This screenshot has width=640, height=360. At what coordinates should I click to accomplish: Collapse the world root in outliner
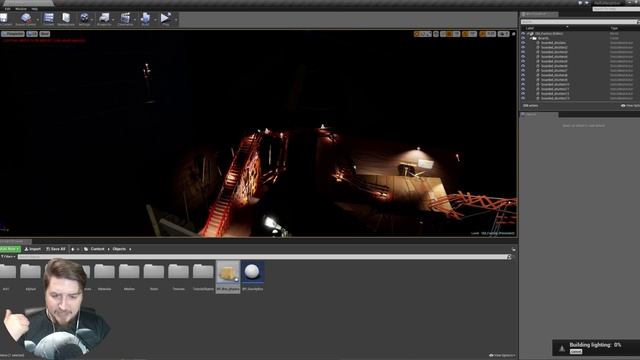[529, 33]
